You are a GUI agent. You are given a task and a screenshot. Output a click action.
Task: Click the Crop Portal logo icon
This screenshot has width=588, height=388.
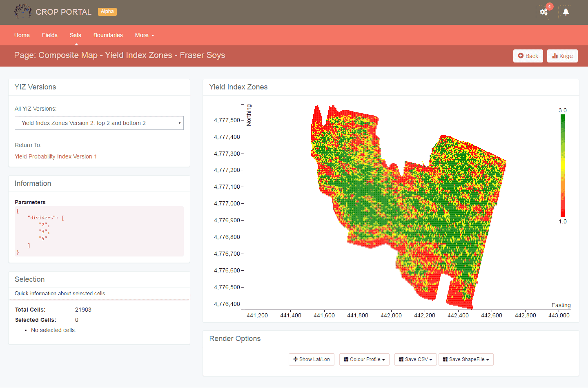point(23,11)
